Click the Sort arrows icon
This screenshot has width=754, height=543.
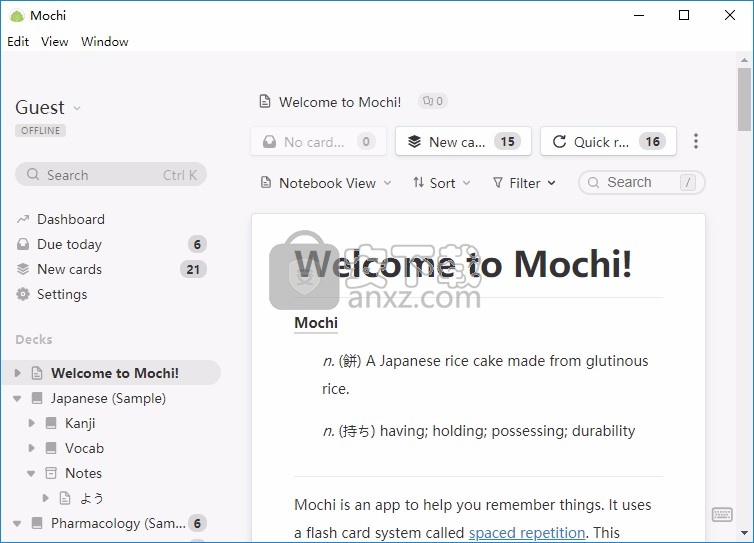tap(418, 182)
